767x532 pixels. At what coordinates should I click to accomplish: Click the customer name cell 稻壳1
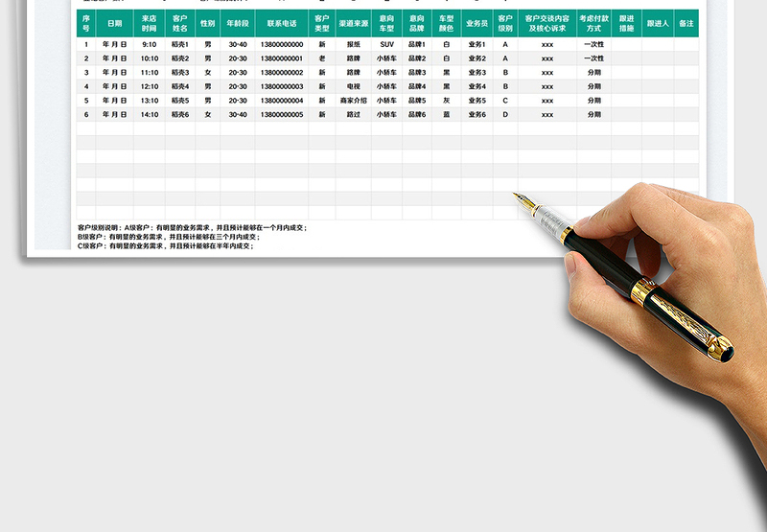click(x=179, y=44)
